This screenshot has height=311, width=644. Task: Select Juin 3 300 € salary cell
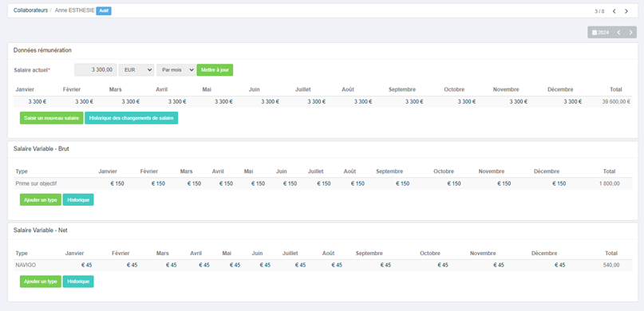[x=271, y=102]
